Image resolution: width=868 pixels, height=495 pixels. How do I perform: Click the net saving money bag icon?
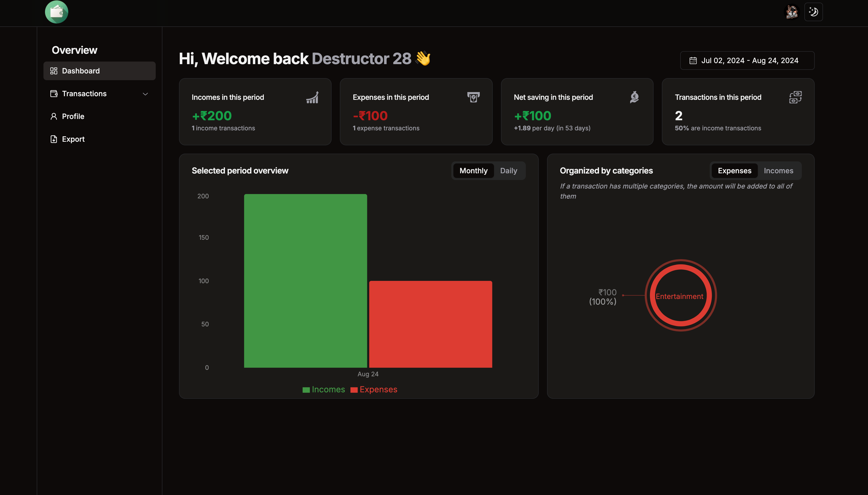point(634,97)
